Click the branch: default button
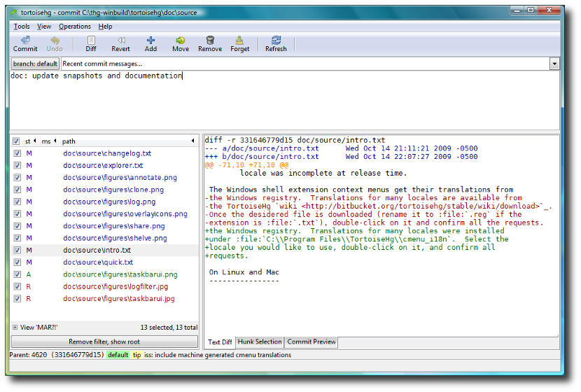This screenshot has height=392, width=581. pos(35,64)
